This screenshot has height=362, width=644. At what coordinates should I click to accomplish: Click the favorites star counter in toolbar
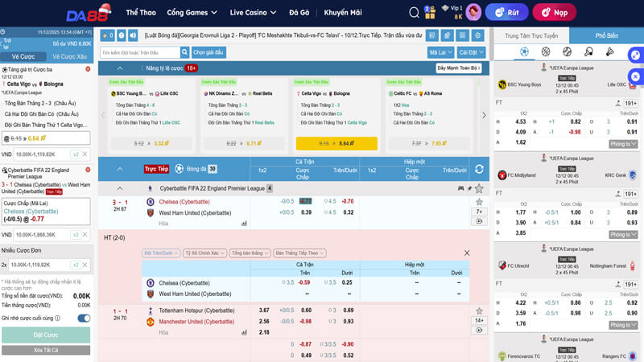[108, 35]
